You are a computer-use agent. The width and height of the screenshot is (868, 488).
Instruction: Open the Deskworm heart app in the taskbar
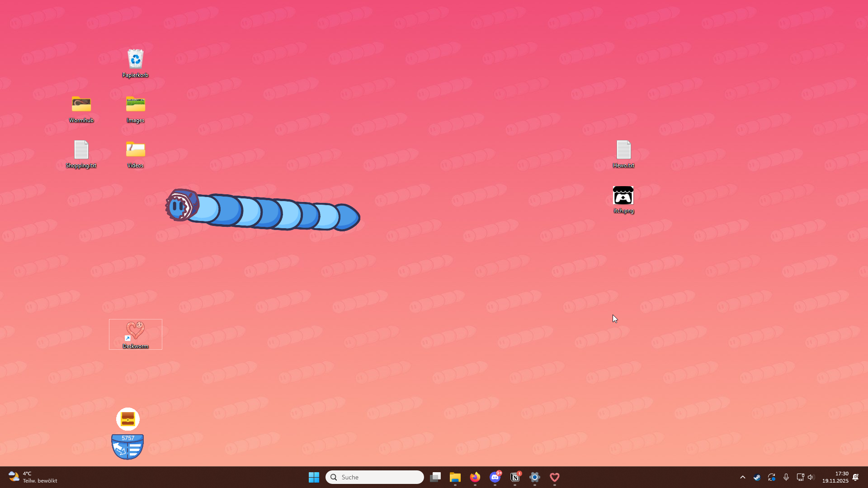[x=555, y=477]
